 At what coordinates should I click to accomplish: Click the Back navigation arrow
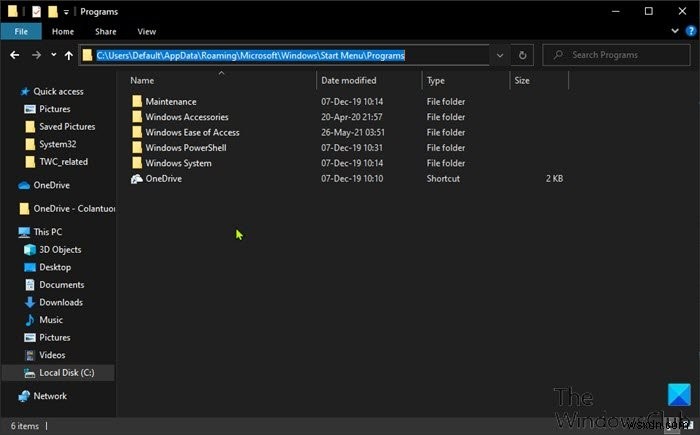click(15, 55)
